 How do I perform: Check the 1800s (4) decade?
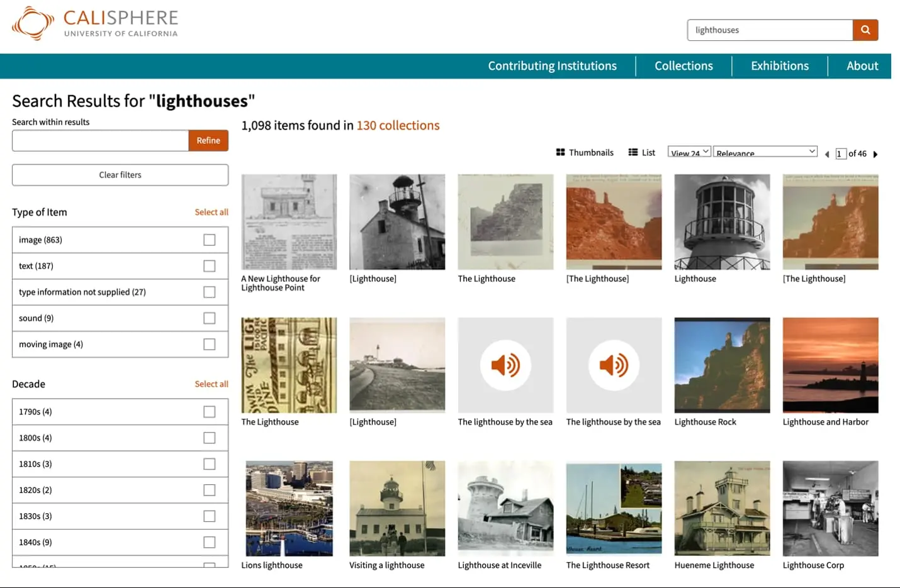coord(210,438)
